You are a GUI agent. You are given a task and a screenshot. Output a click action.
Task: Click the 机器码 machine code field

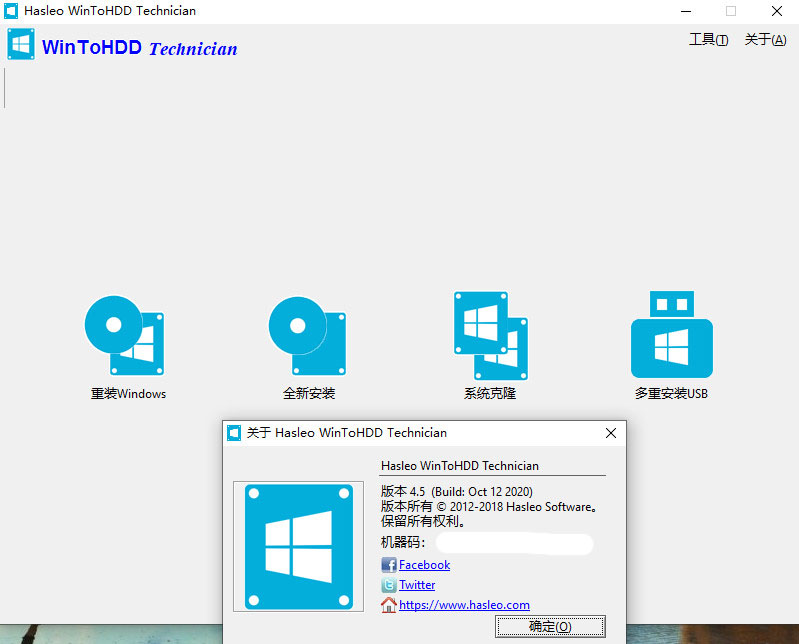click(x=515, y=543)
